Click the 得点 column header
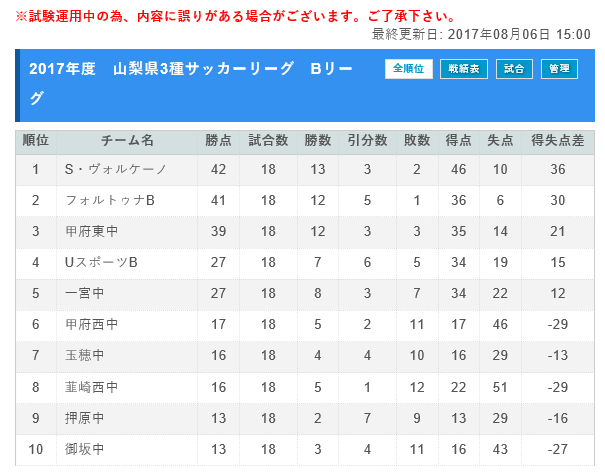605x475 pixels. 459,141
